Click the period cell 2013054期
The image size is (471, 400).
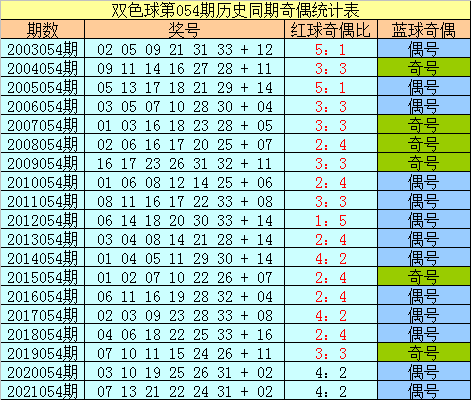click(42, 239)
